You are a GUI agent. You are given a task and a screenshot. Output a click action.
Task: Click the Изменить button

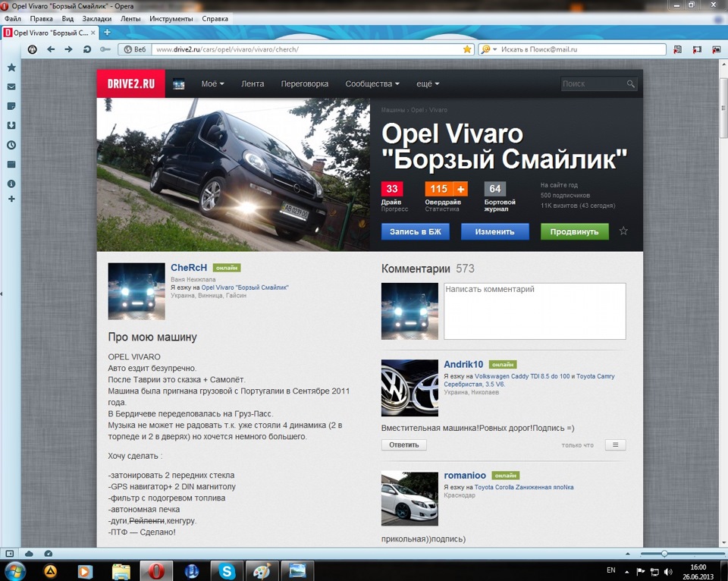click(495, 231)
